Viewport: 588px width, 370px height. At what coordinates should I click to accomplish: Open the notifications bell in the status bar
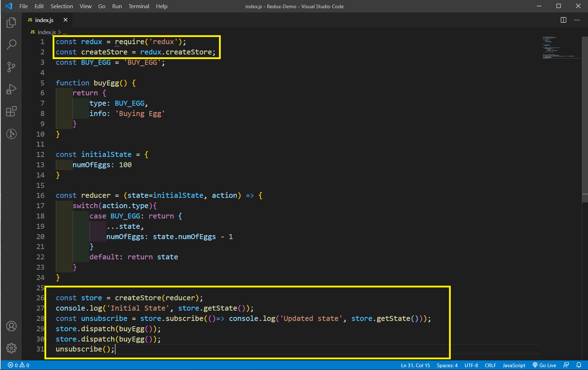tap(579, 365)
